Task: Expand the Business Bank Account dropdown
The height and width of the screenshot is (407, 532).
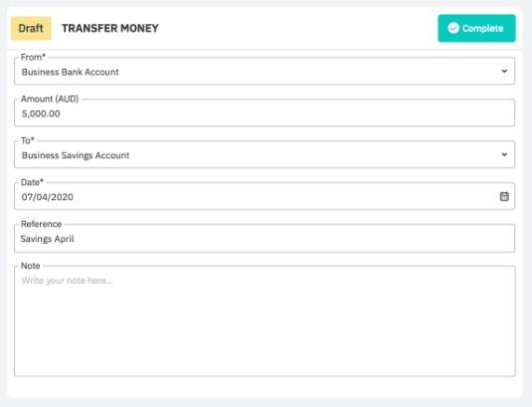Action: coord(265,71)
